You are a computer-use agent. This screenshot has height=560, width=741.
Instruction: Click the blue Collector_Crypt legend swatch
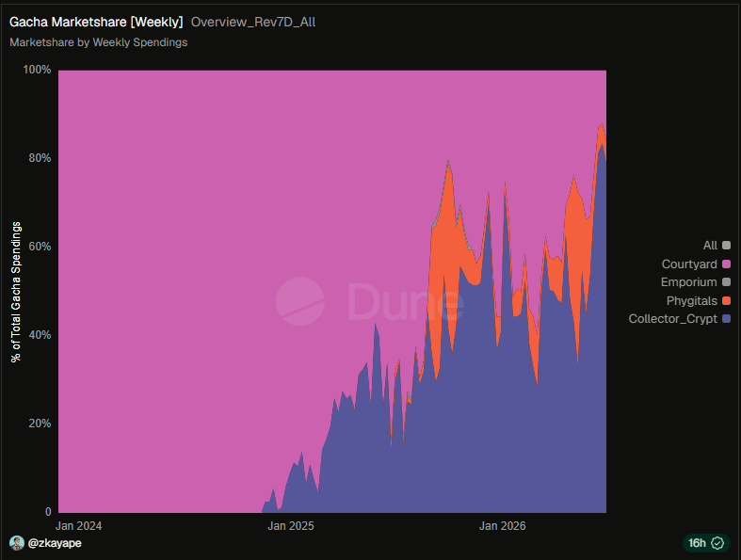[726, 318]
